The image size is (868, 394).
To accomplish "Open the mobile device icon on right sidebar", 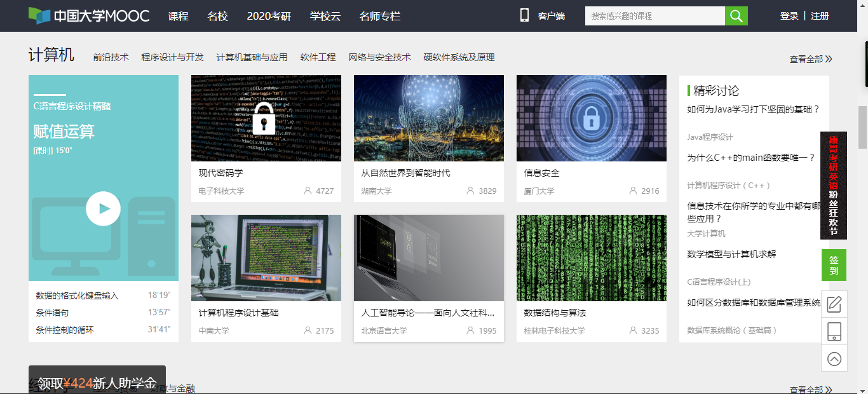I will pos(834,331).
